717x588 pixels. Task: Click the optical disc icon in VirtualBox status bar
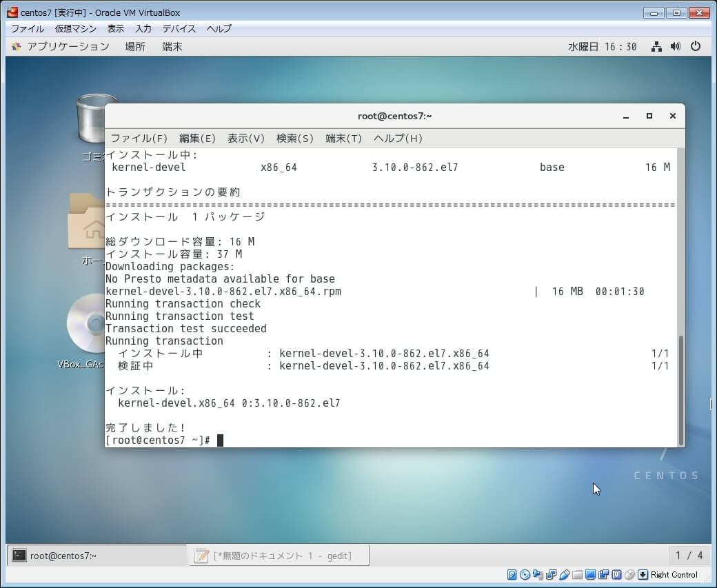(x=525, y=575)
